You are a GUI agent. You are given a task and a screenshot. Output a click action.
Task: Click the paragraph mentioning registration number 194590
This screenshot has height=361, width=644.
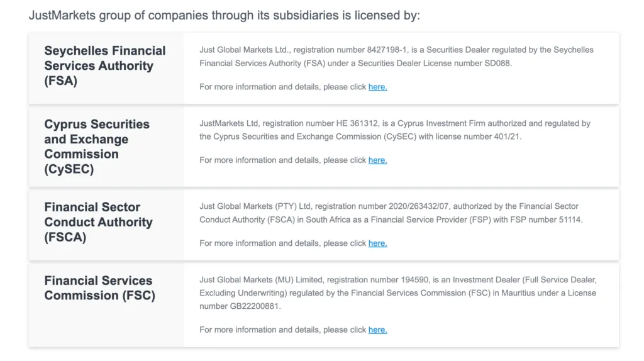(x=398, y=293)
